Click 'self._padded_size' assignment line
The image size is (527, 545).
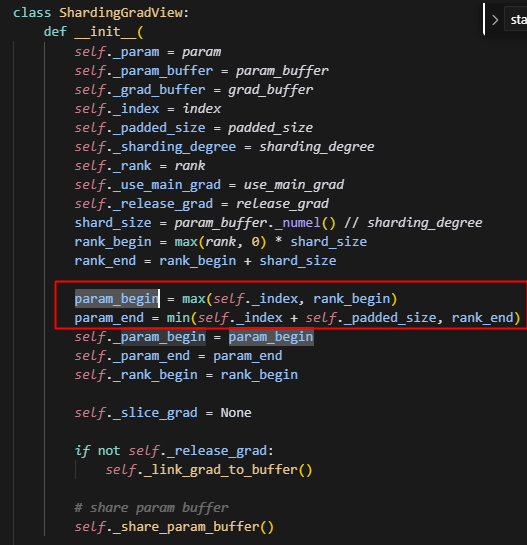194,128
